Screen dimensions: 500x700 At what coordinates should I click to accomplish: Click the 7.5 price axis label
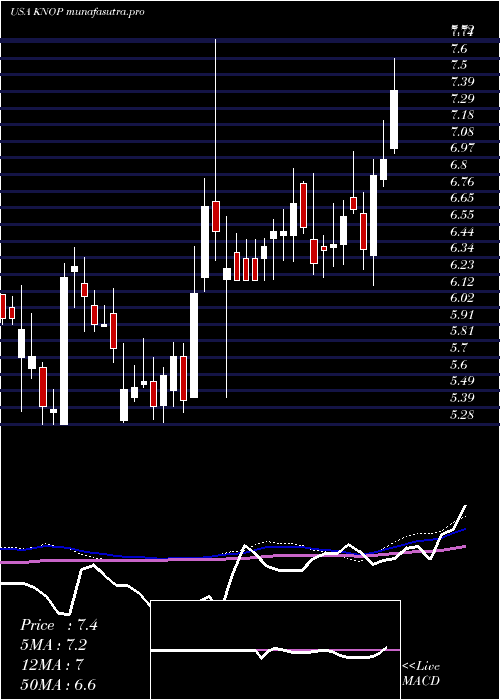click(x=459, y=65)
